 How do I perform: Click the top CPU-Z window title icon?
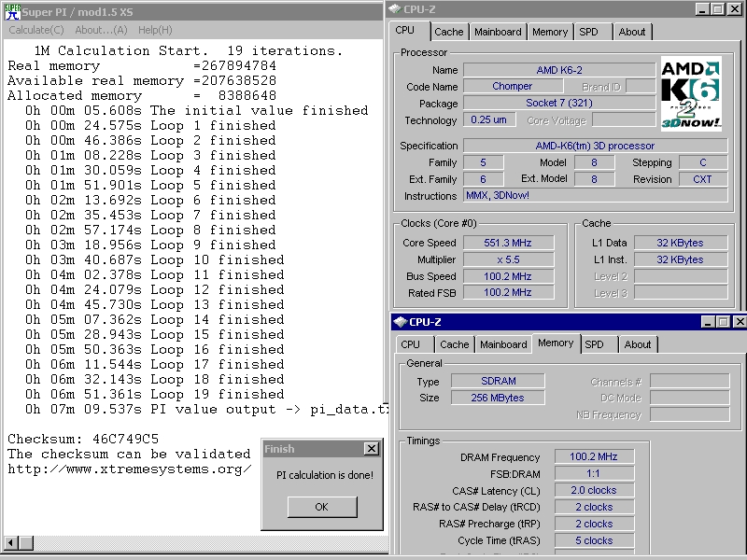pos(395,8)
